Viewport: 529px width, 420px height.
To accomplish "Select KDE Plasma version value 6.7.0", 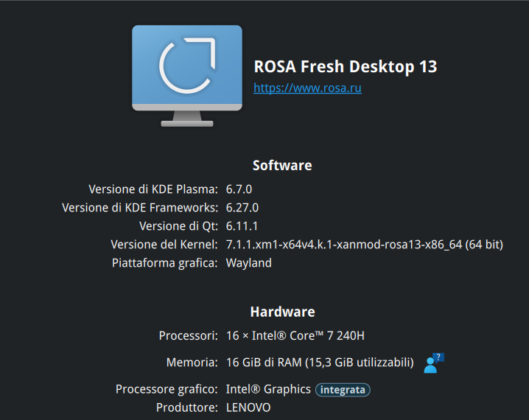I will tap(239, 189).
